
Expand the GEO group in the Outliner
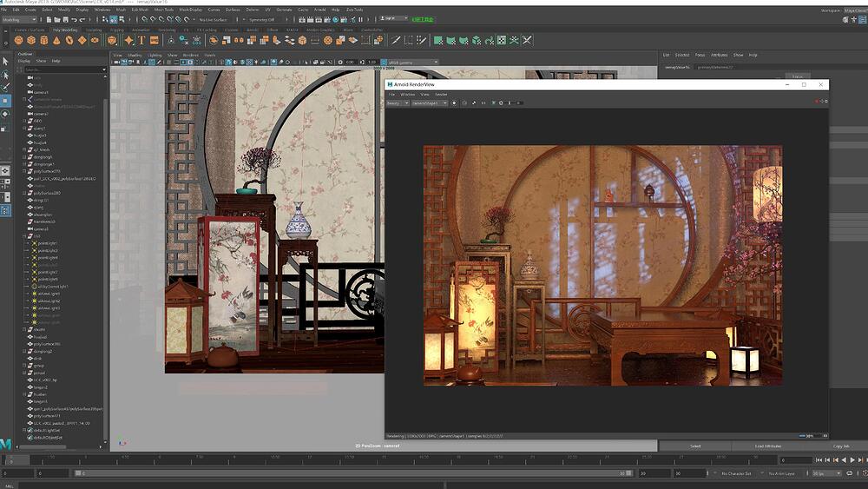click(x=24, y=121)
